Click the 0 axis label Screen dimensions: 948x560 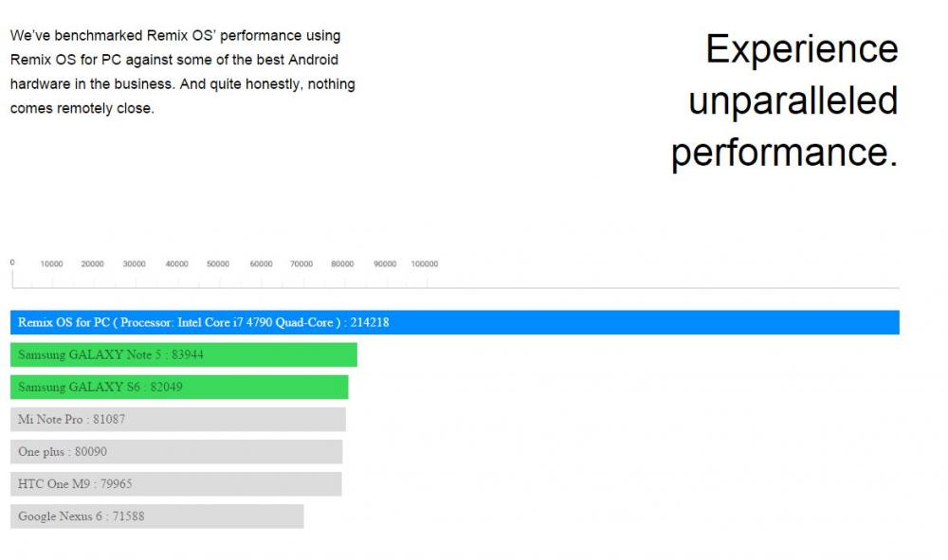pyautogui.click(x=12, y=262)
